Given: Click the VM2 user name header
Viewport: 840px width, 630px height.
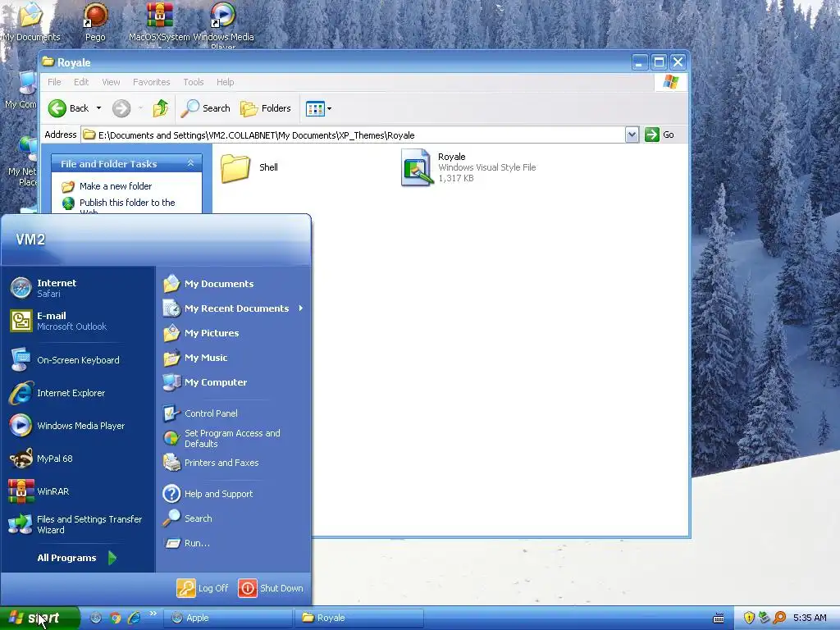Looking at the screenshot, I should 30,240.
